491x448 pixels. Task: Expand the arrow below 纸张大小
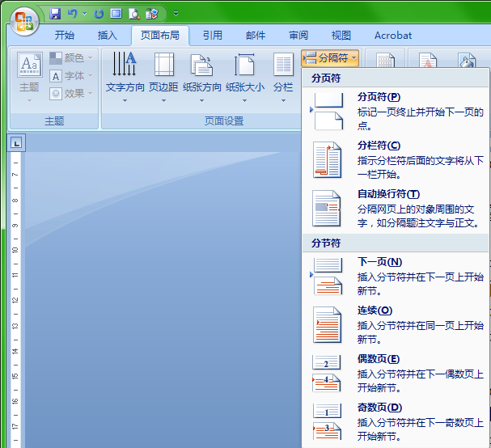244,101
